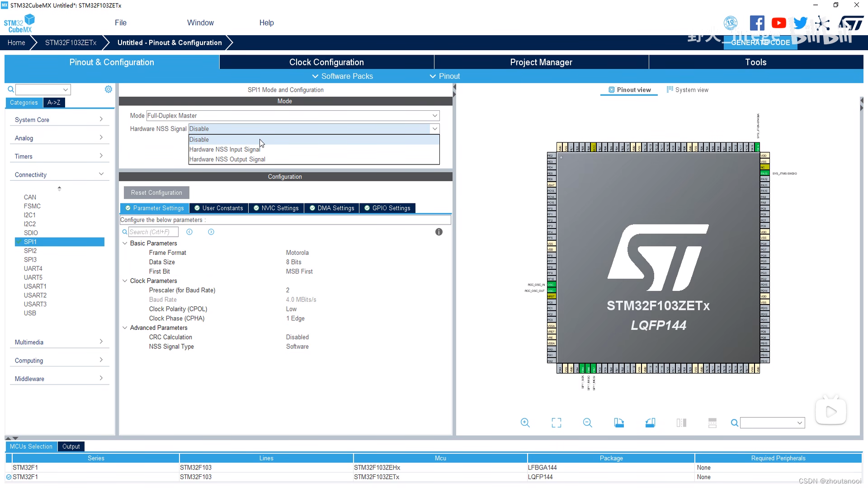Click the search input field for parameters
Screen dimensions: 868x488
(x=152, y=232)
